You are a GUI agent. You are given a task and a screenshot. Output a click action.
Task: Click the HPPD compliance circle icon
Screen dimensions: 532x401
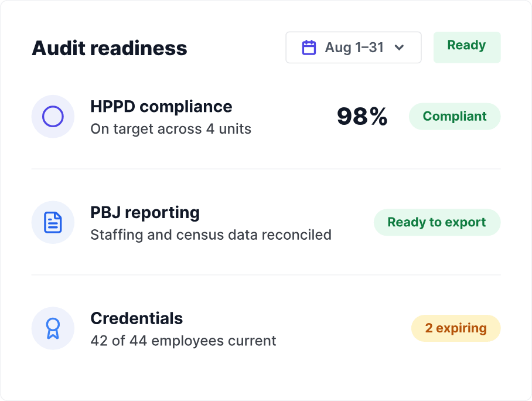tap(53, 117)
